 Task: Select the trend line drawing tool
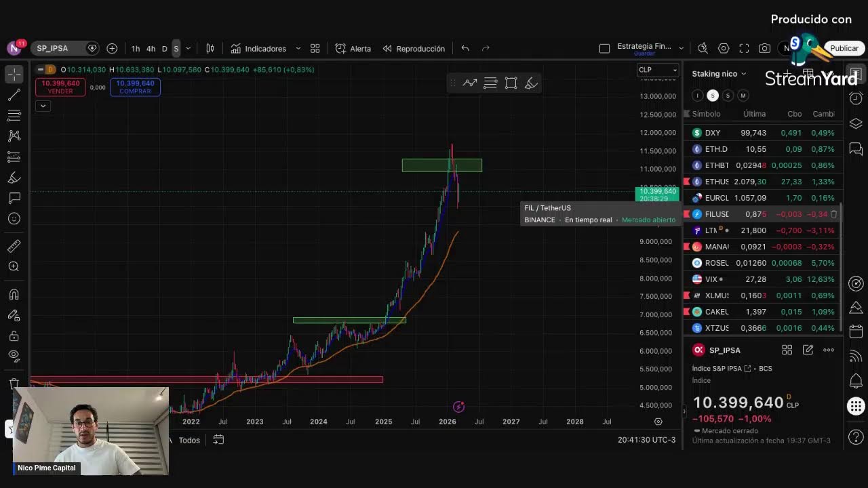[x=14, y=95]
